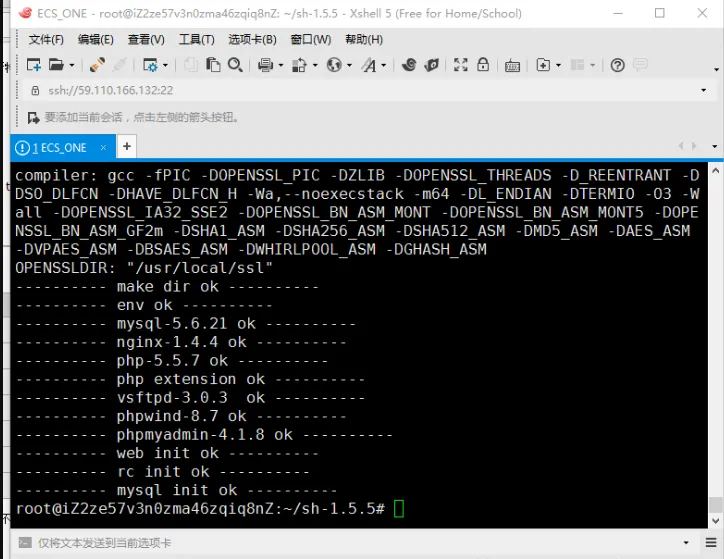
Task: Click the grayed tab layout icon
Action: coord(578,65)
